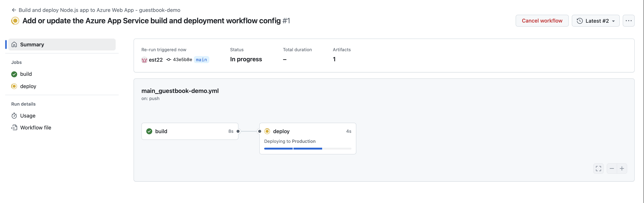Click the Cancel workflow button
Image resolution: width=644 pixels, height=203 pixels.
(x=542, y=21)
